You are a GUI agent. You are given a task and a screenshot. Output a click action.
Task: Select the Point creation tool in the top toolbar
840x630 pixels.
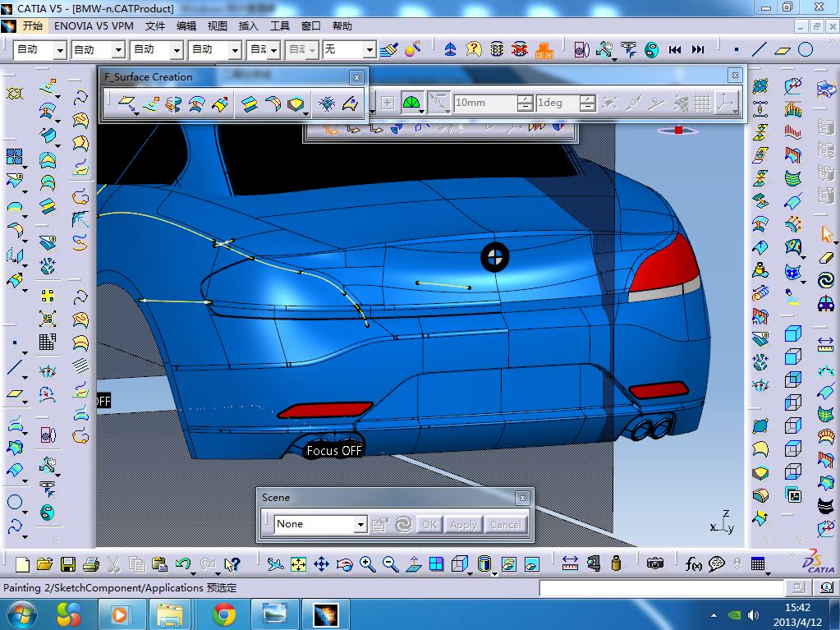coord(737,50)
